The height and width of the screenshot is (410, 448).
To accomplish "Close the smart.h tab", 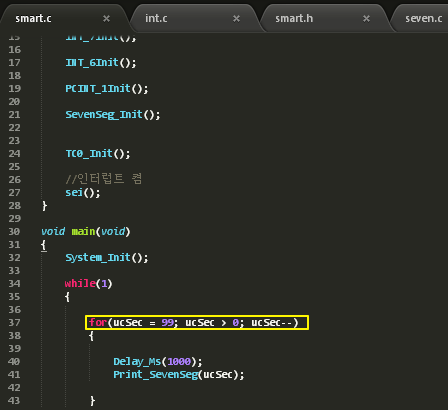I will pos(366,18).
